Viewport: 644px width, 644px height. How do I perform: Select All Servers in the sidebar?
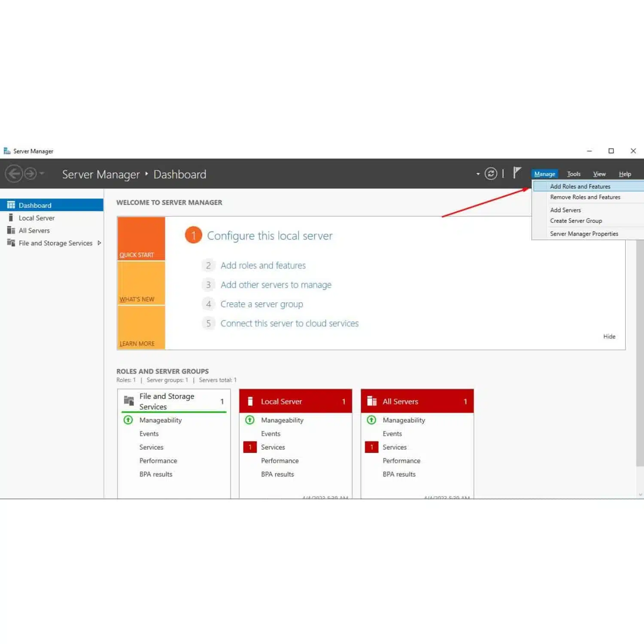click(52, 230)
